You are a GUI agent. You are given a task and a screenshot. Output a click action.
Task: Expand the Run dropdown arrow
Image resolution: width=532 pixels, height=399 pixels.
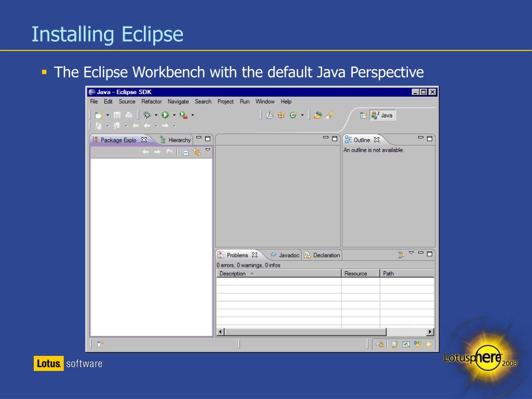pyautogui.click(x=174, y=115)
